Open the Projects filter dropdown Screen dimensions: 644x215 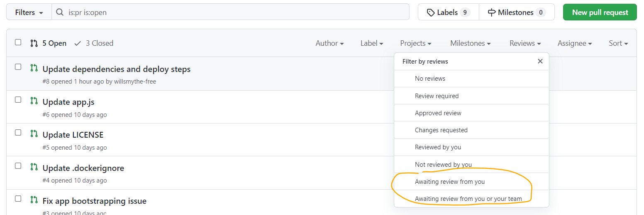coord(416,43)
